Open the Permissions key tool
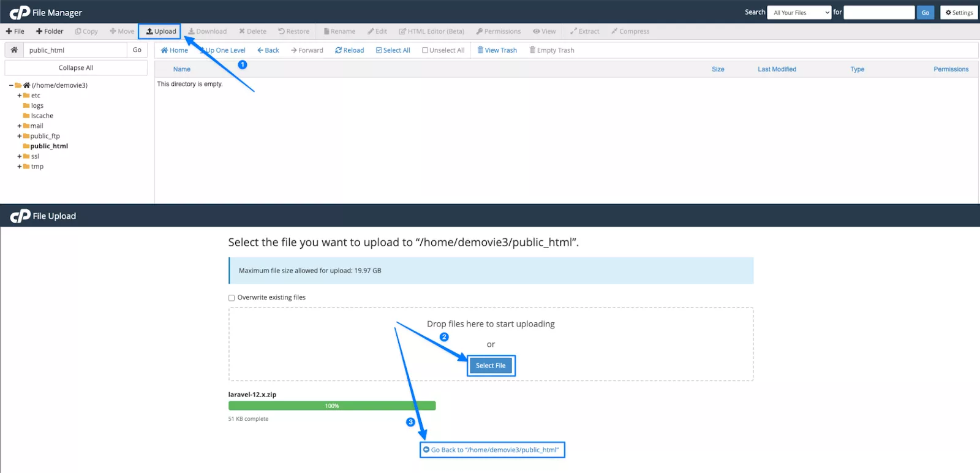980x473 pixels. point(499,31)
